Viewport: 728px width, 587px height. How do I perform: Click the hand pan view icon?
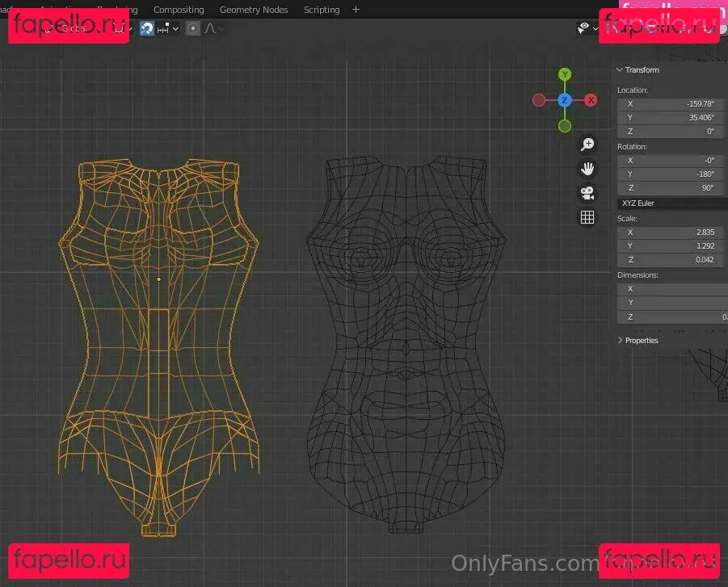(587, 169)
